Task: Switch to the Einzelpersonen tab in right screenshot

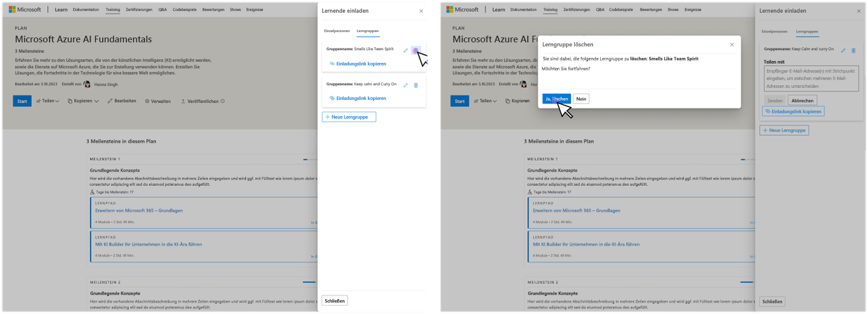Action: pyautogui.click(x=774, y=31)
